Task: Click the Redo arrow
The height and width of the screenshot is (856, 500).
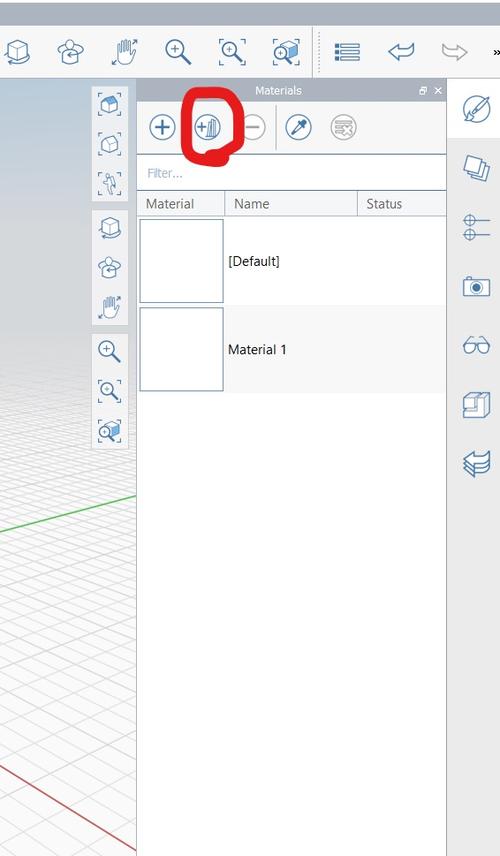Action: [454, 52]
